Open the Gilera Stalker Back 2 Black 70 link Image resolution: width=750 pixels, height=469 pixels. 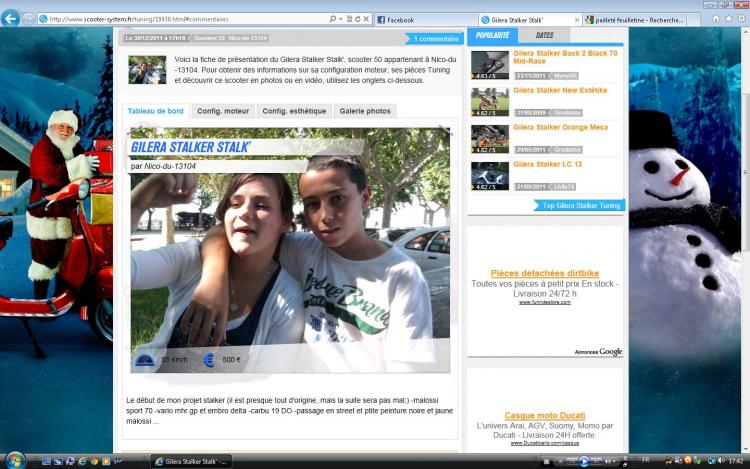point(565,57)
